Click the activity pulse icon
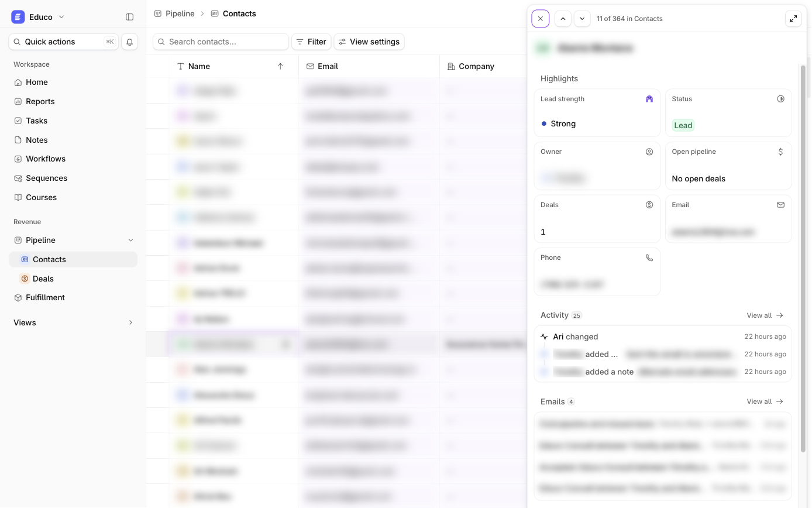 (544, 337)
